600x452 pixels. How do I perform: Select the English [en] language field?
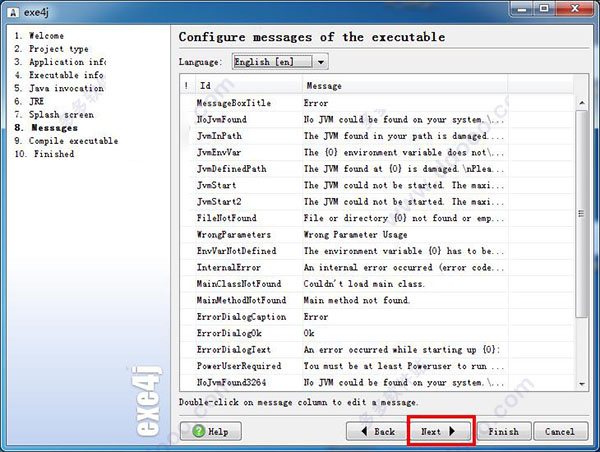pos(273,62)
